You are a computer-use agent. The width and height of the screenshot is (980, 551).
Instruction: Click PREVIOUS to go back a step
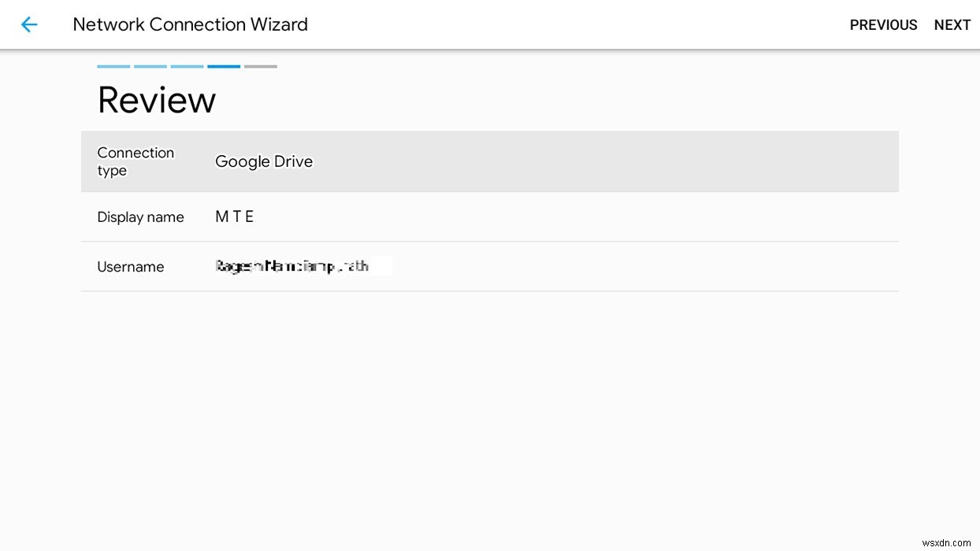[883, 24]
